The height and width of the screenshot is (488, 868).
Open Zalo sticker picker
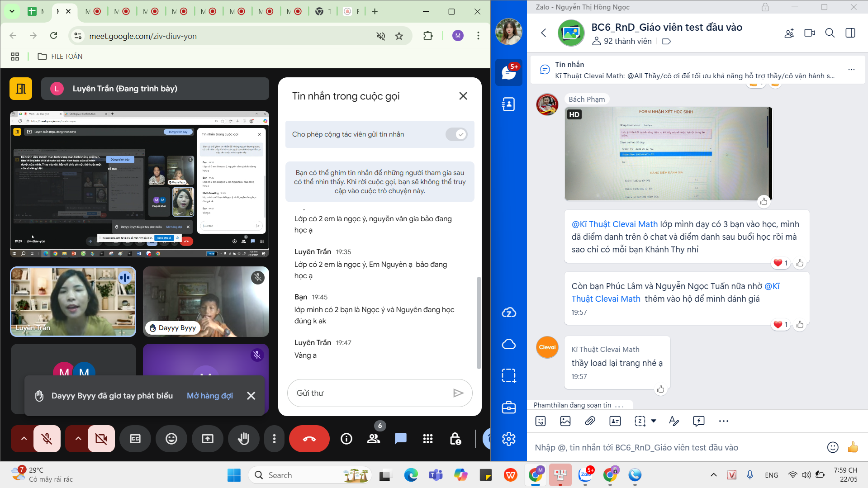(x=541, y=421)
